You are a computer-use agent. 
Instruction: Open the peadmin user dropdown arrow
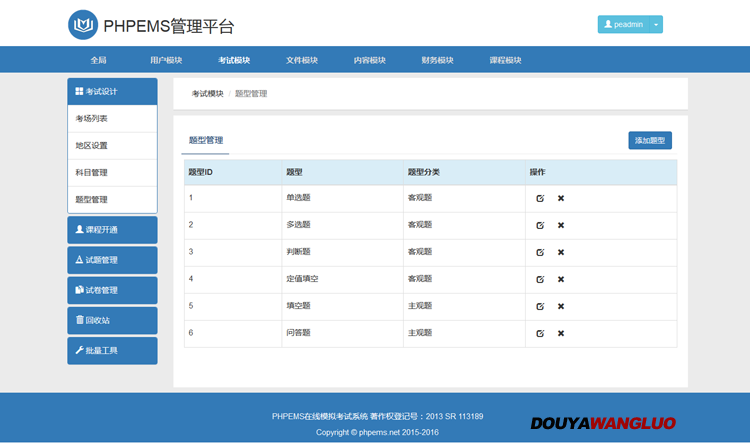(x=656, y=24)
